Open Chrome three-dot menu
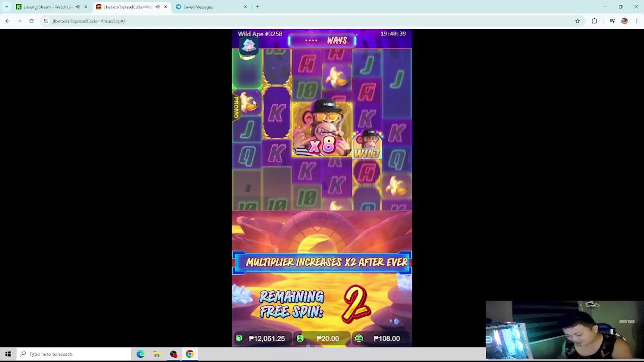Screen dimensions: 644x362 (x=636, y=21)
